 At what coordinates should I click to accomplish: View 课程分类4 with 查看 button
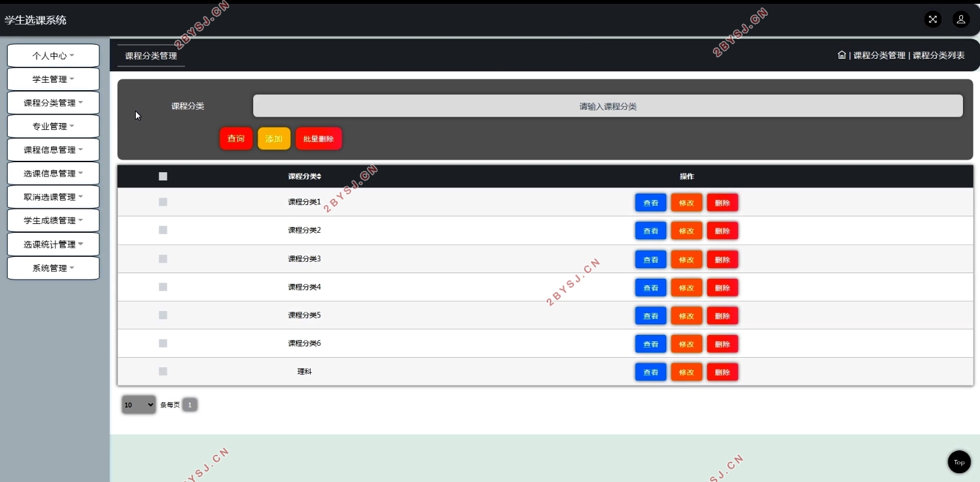pyautogui.click(x=650, y=288)
